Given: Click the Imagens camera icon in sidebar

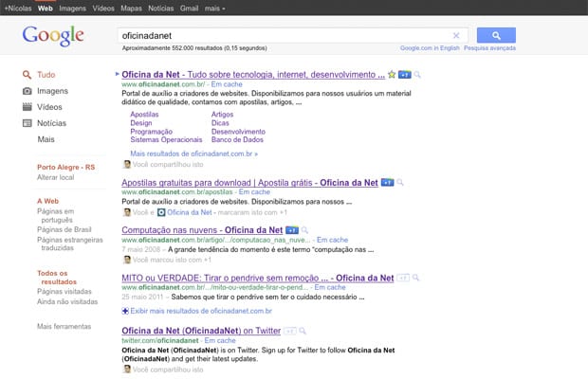Looking at the screenshot, I should tap(27, 91).
